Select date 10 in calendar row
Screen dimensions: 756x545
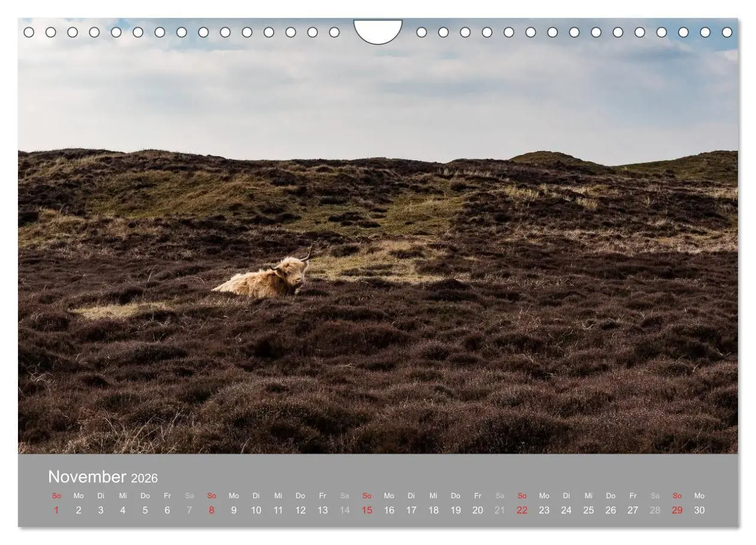(256, 510)
